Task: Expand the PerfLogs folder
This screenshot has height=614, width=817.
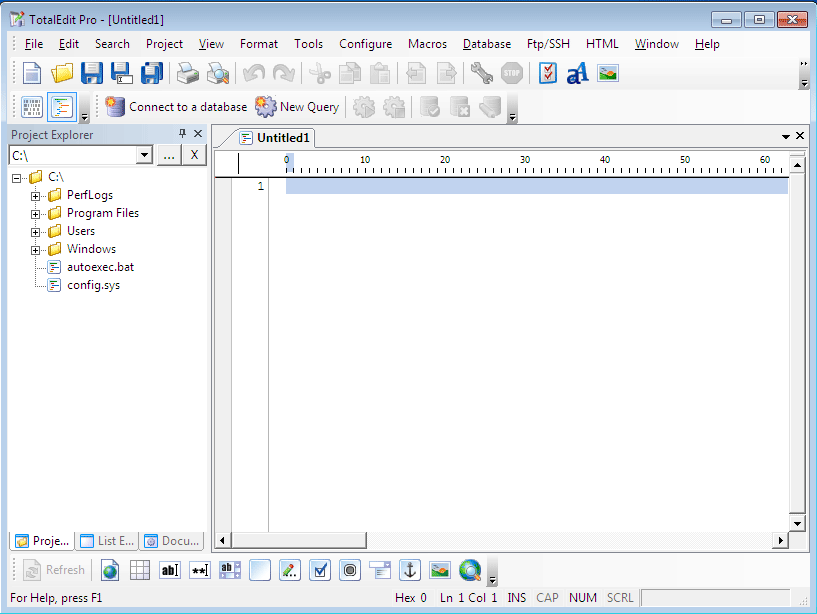Action: [35, 197]
